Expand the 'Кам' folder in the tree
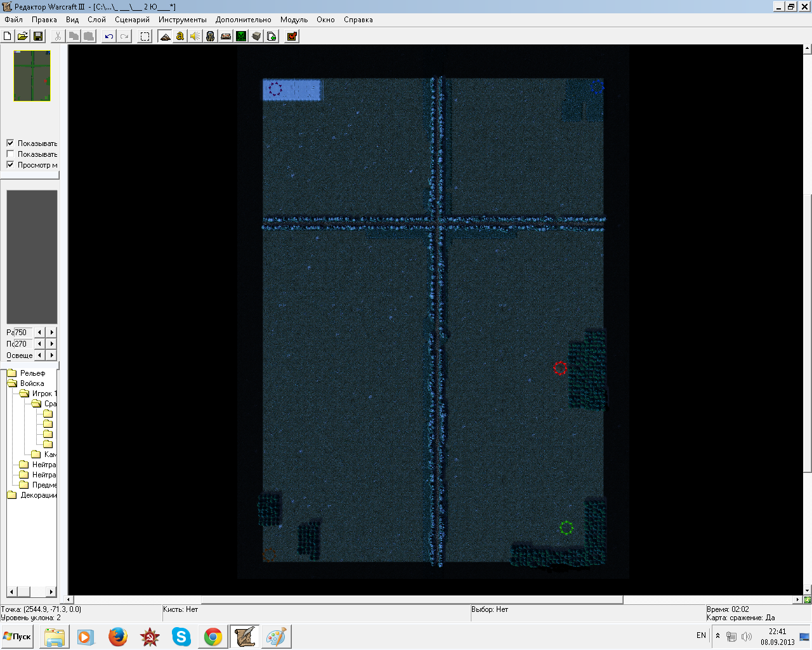The height and width of the screenshot is (650, 812). 36,454
